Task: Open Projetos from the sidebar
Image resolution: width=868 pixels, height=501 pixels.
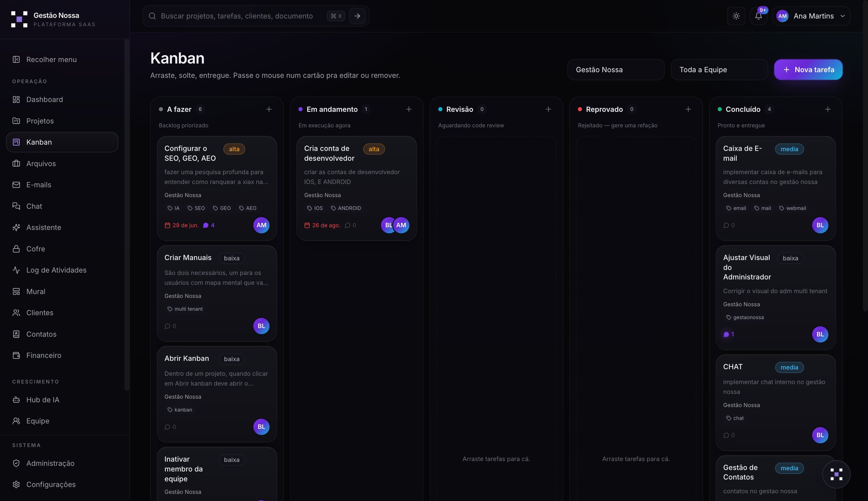Action: click(62, 121)
